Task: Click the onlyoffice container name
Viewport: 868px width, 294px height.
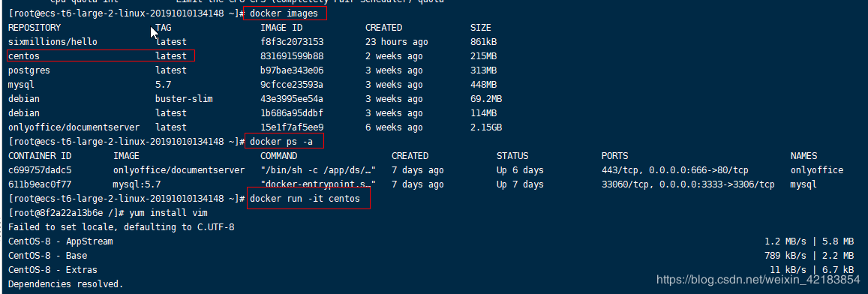Action: point(817,170)
